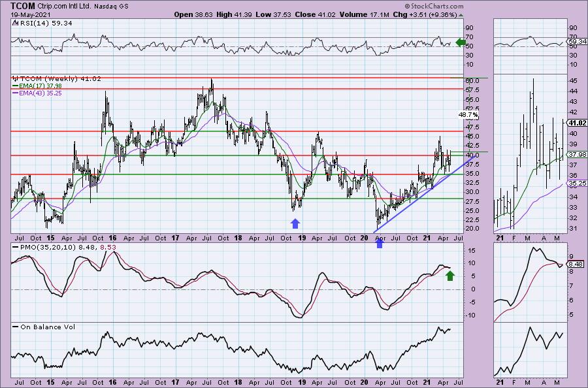This screenshot has width=588, height=388.
Task: Click the 48.7% annotation label
Action: tap(468, 115)
